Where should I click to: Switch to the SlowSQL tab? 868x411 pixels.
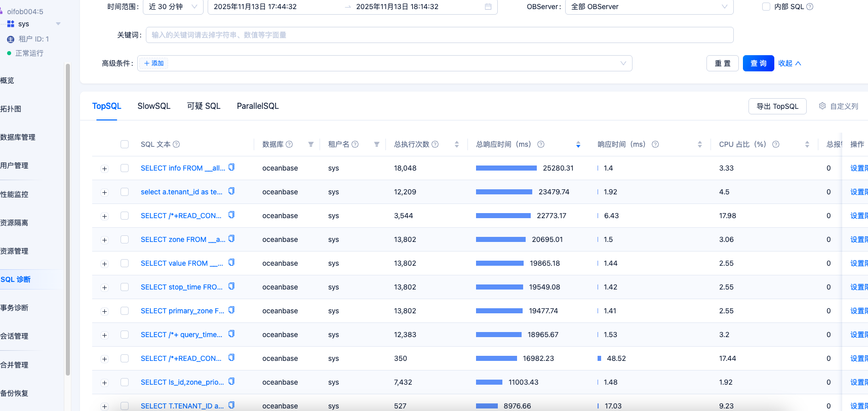[154, 106]
